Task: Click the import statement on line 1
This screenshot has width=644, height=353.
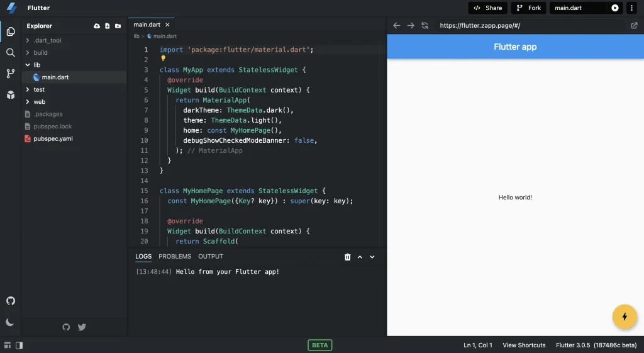Action: point(236,50)
